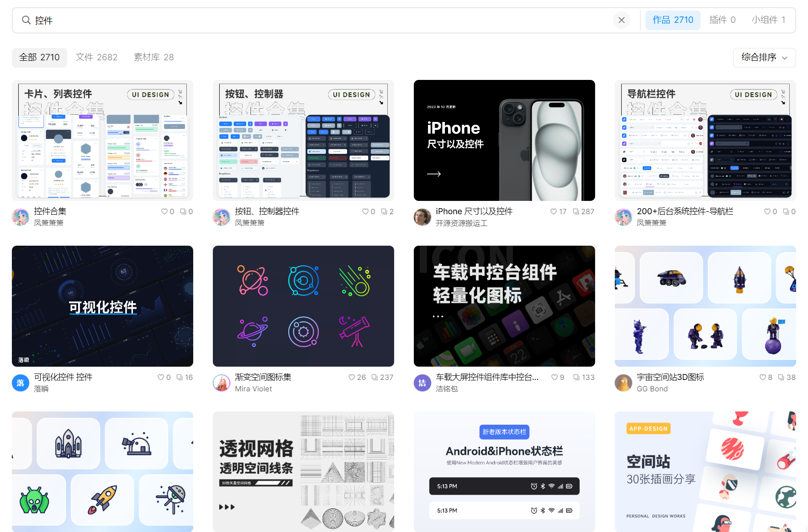Open the iPhone 尺寸以及控件 thumbnail
Image resolution: width=808 pixels, height=532 pixels.
click(x=504, y=140)
